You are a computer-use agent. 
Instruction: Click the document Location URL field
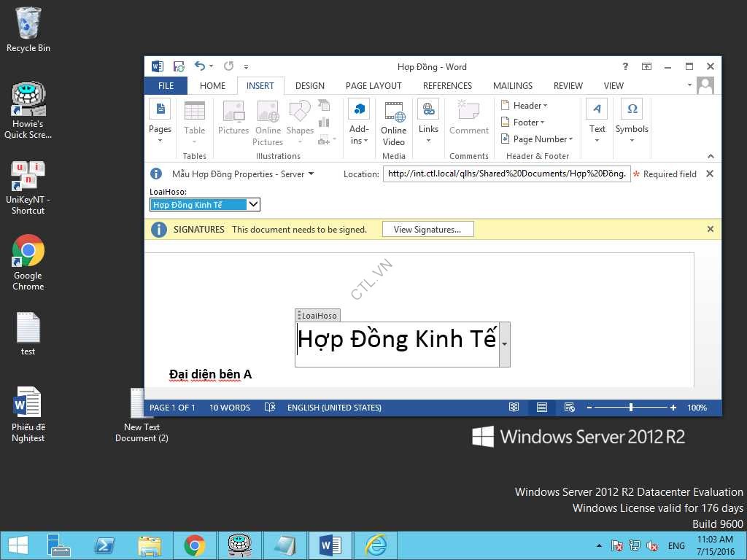click(x=507, y=174)
